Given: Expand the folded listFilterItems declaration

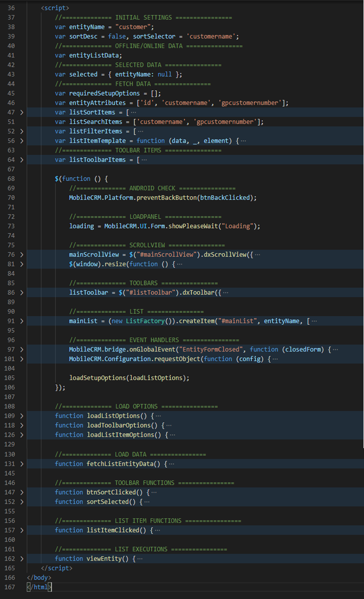Looking at the screenshot, I should [x=21, y=131].
